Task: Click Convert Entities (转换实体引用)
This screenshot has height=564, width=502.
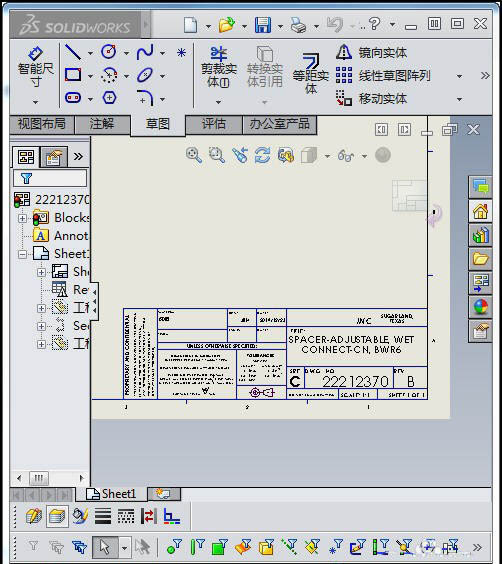Action: 265,68
